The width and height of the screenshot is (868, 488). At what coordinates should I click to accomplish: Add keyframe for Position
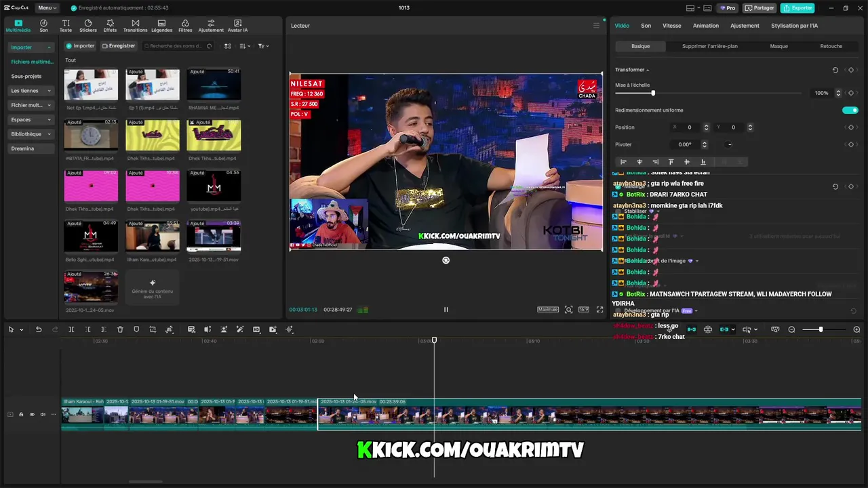(851, 127)
